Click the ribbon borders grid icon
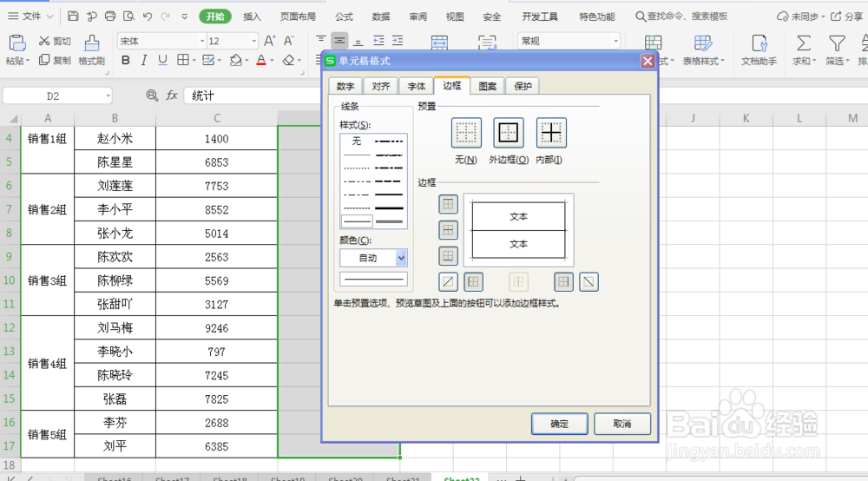This screenshot has height=481, width=868. (182, 60)
